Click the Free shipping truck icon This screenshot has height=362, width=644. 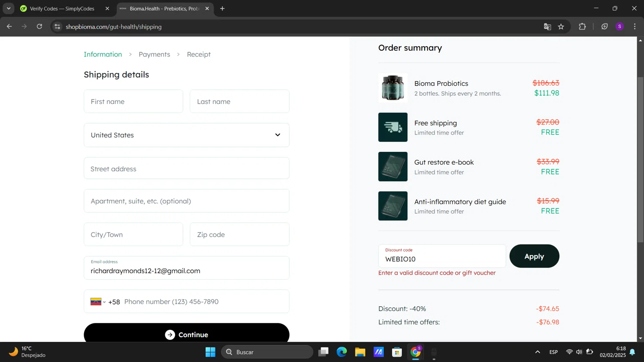pyautogui.click(x=393, y=127)
